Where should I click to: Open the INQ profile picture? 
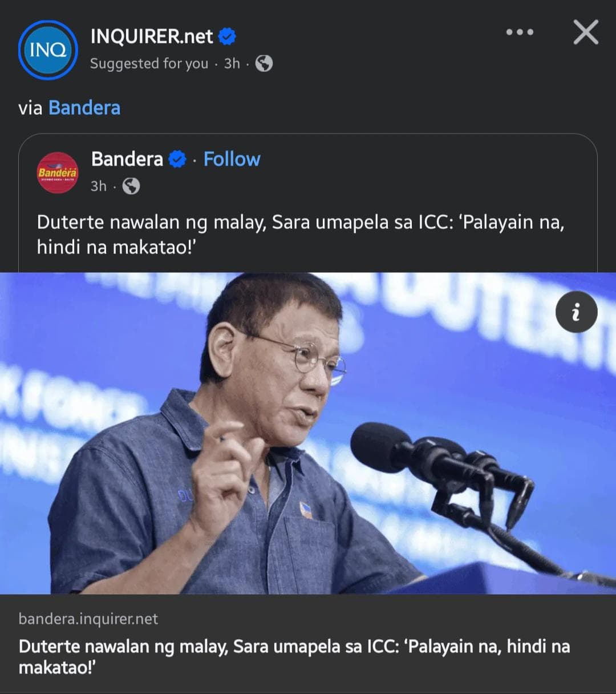(x=48, y=50)
